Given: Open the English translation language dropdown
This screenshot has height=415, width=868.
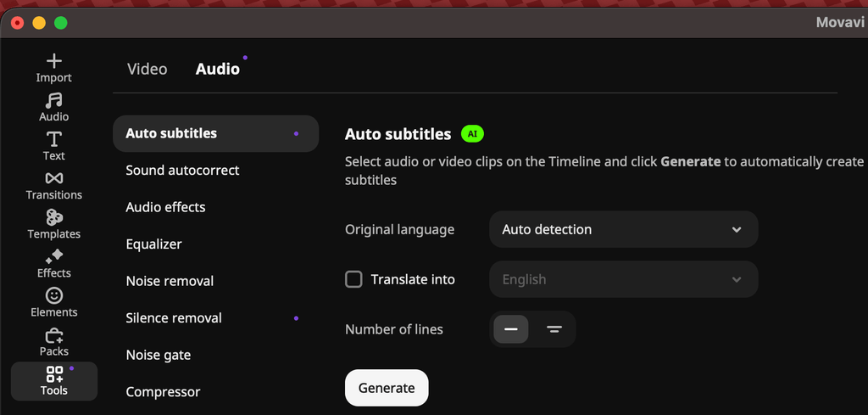Looking at the screenshot, I should click(623, 279).
